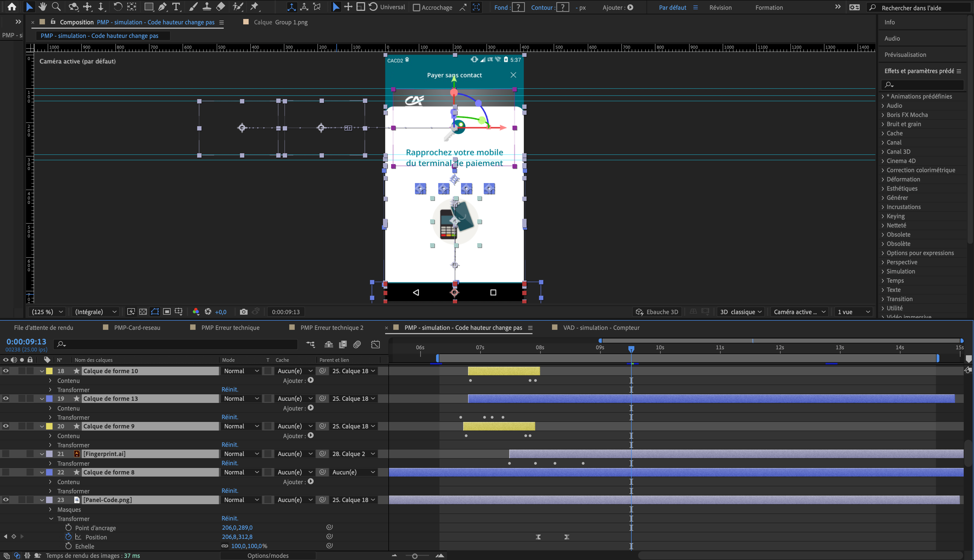Image resolution: width=974 pixels, height=560 pixels.
Task: Click the blue playhead in the timeline ruler
Action: pos(631,349)
